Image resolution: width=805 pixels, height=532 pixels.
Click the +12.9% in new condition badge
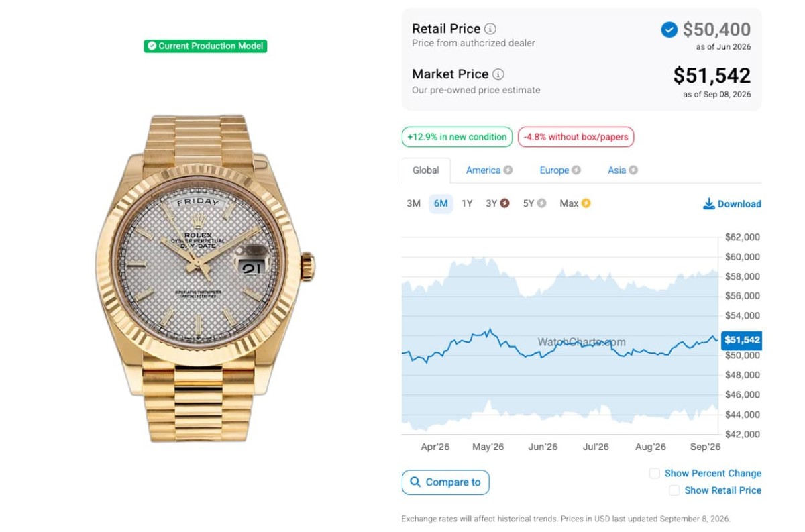(x=457, y=137)
